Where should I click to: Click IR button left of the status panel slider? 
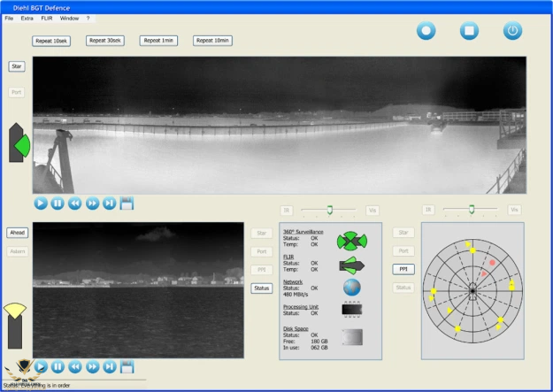287,211
